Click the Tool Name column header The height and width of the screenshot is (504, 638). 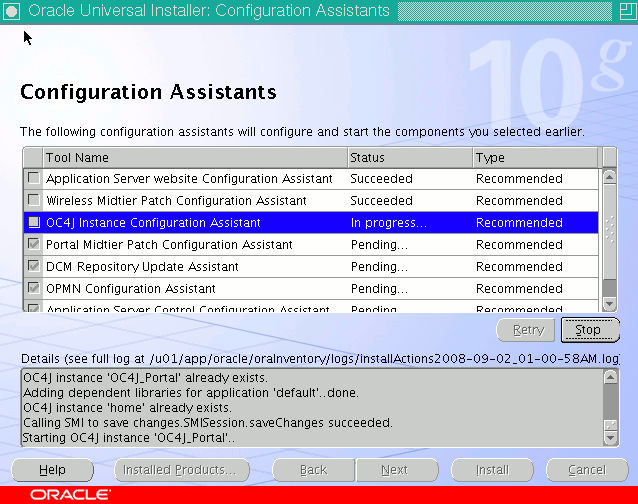tap(195, 157)
